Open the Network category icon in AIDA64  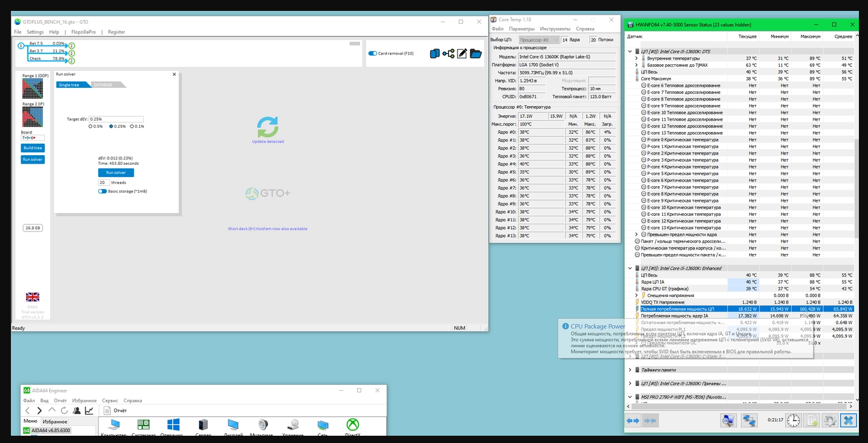[323, 425]
